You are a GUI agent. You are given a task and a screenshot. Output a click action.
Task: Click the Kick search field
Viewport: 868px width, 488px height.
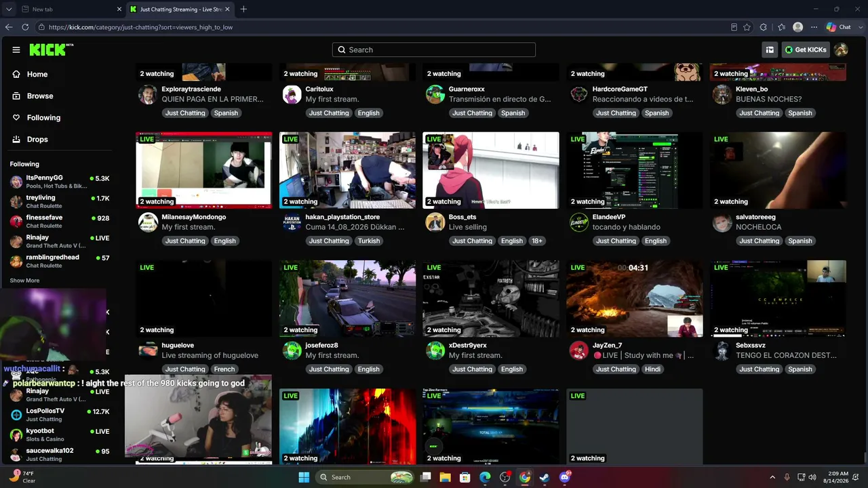434,49
